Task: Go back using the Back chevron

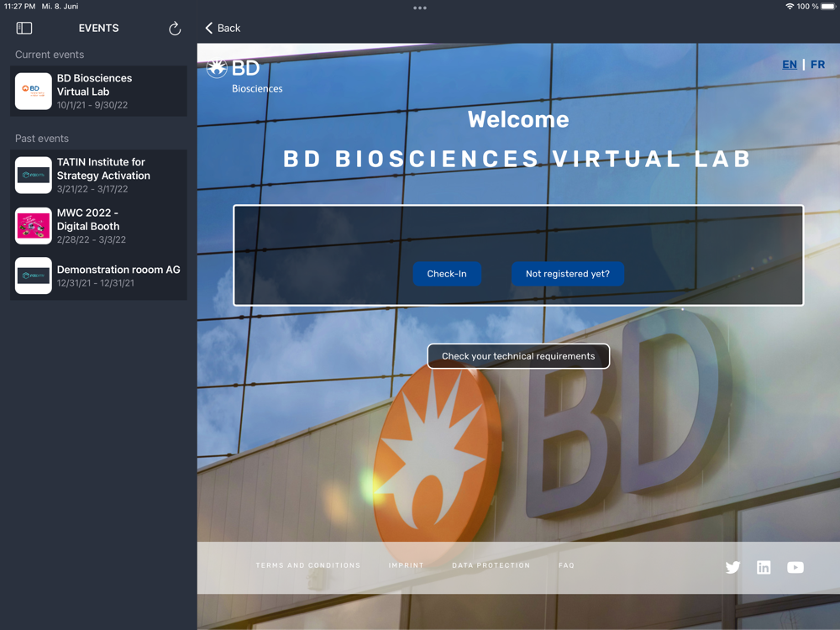Action: pyautogui.click(x=223, y=28)
